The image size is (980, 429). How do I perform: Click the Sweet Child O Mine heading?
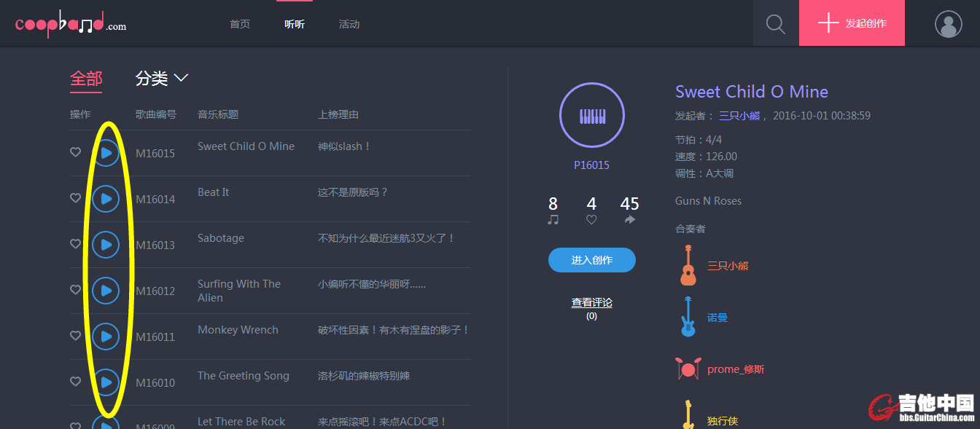pos(752,92)
